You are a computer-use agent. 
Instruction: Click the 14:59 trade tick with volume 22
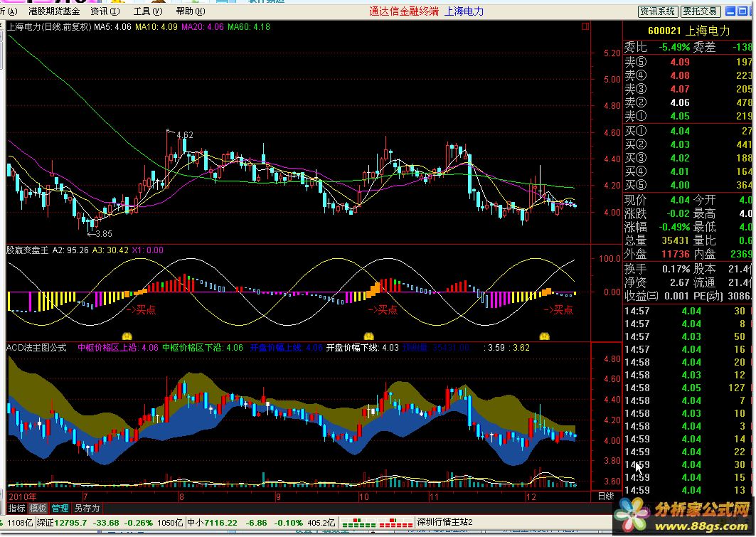[686, 452]
